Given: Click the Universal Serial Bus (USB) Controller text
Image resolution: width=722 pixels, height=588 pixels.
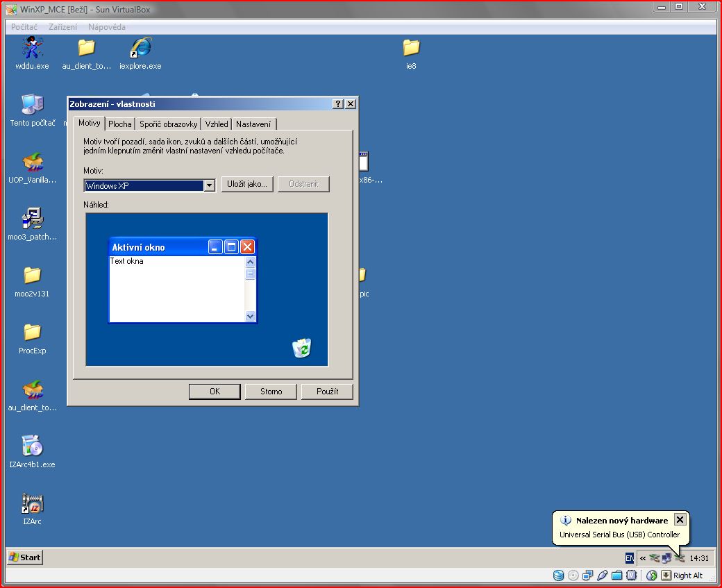Looking at the screenshot, I should [619, 535].
